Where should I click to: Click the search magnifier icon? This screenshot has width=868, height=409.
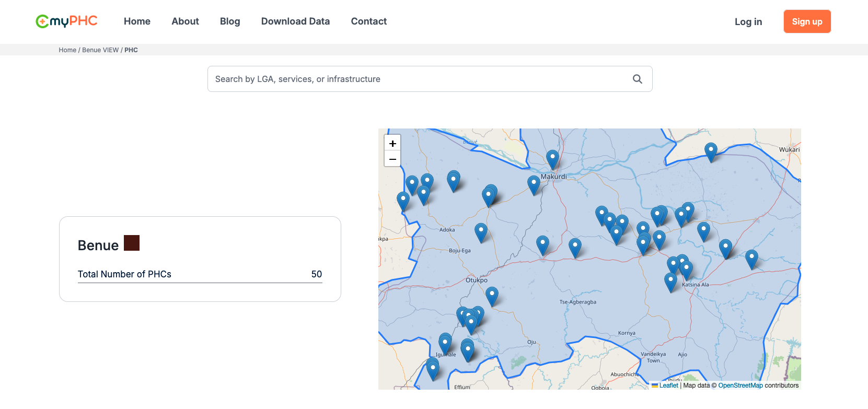click(x=637, y=79)
